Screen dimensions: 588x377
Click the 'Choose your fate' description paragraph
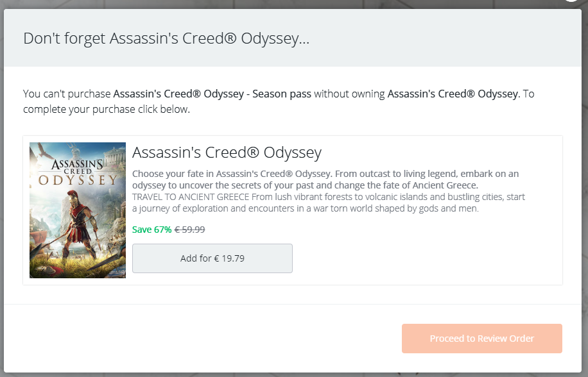coord(325,180)
